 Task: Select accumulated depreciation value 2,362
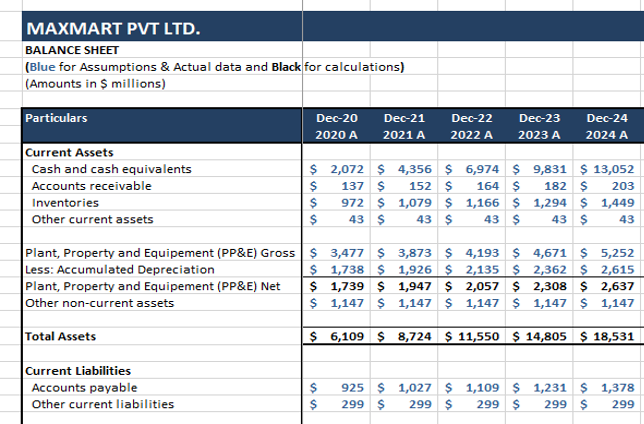pos(550,270)
